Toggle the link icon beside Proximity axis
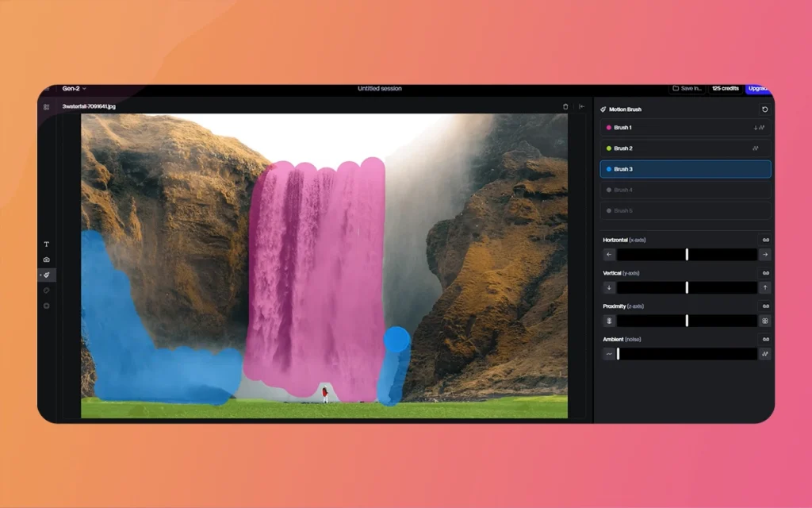This screenshot has width=812, height=508. click(x=764, y=306)
